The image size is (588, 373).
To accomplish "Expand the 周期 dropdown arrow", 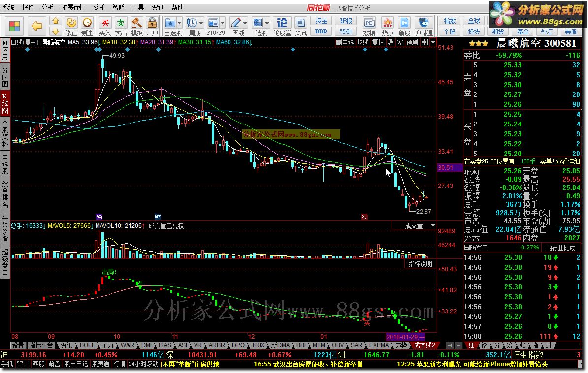I will tap(201, 23).
